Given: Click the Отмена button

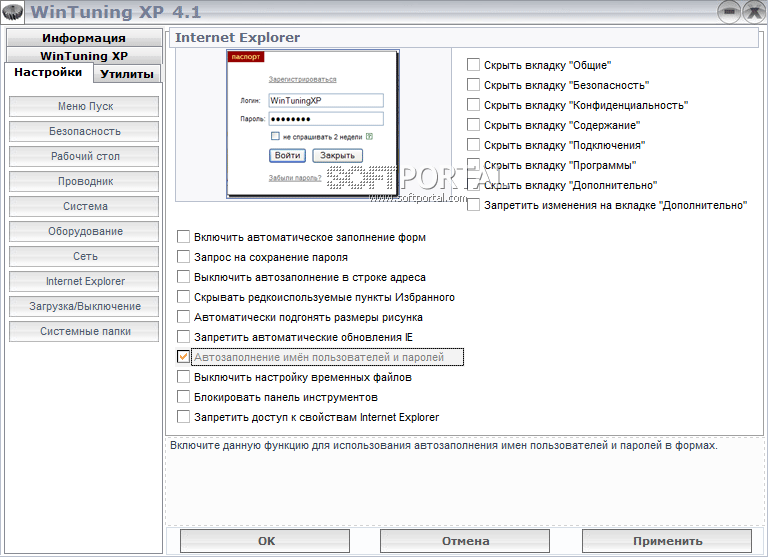Looking at the screenshot, I should coord(465,541).
